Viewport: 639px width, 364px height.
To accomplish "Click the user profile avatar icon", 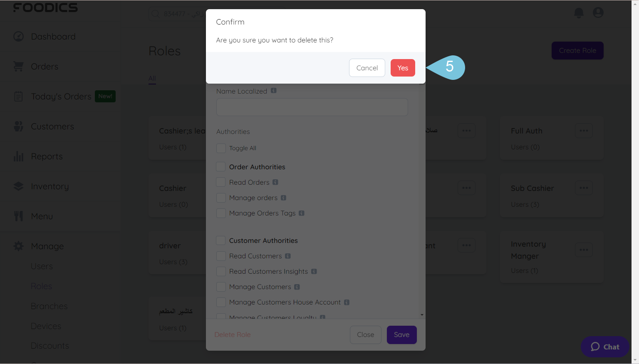I will point(598,12).
